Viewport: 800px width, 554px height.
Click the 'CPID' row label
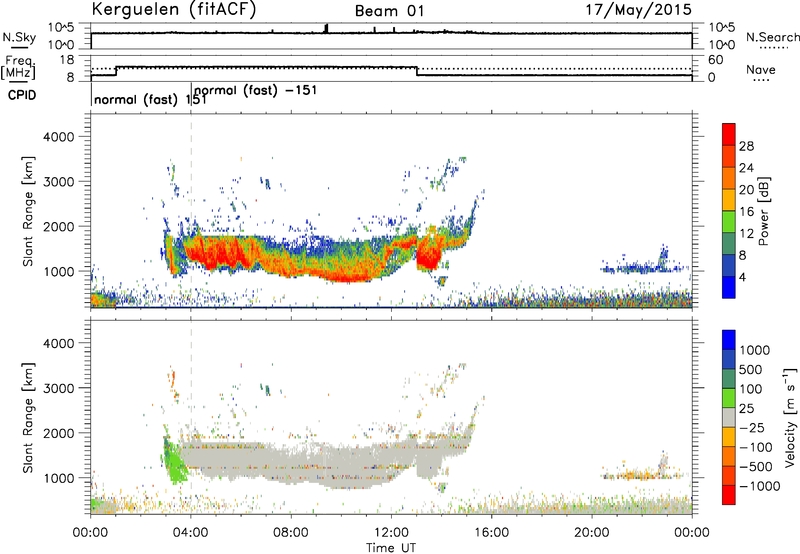click(22, 95)
